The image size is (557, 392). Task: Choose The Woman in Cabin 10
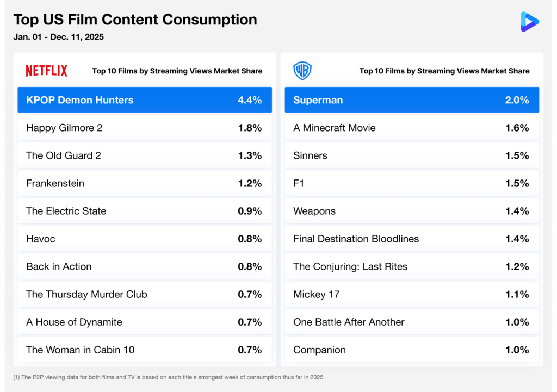[145, 350]
